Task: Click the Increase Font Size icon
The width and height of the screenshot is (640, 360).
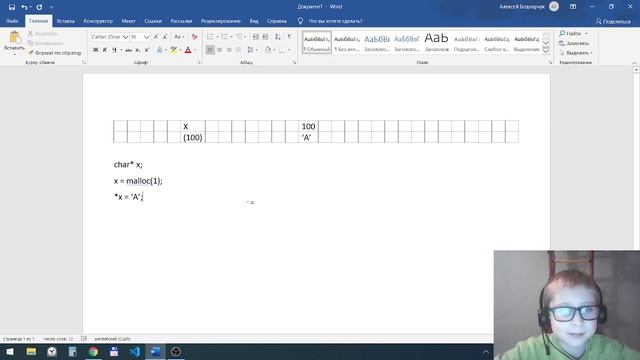Action: (x=156, y=37)
